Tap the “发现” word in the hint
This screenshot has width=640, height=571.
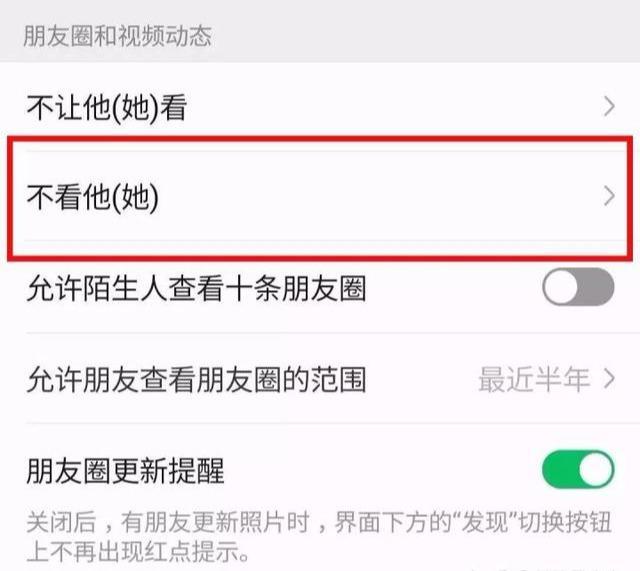pos(485,522)
